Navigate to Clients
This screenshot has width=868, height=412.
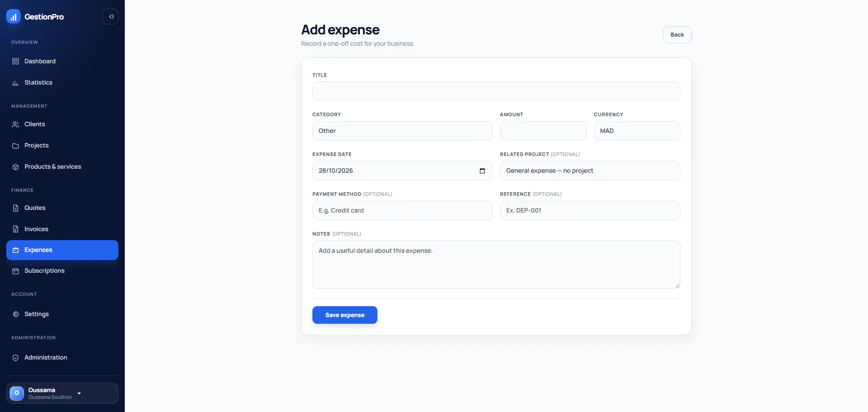click(x=62, y=124)
